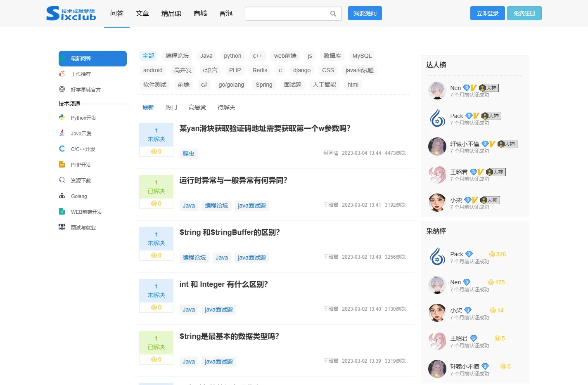Open Nen's avatar in 达人榜

(x=437, y=90)
